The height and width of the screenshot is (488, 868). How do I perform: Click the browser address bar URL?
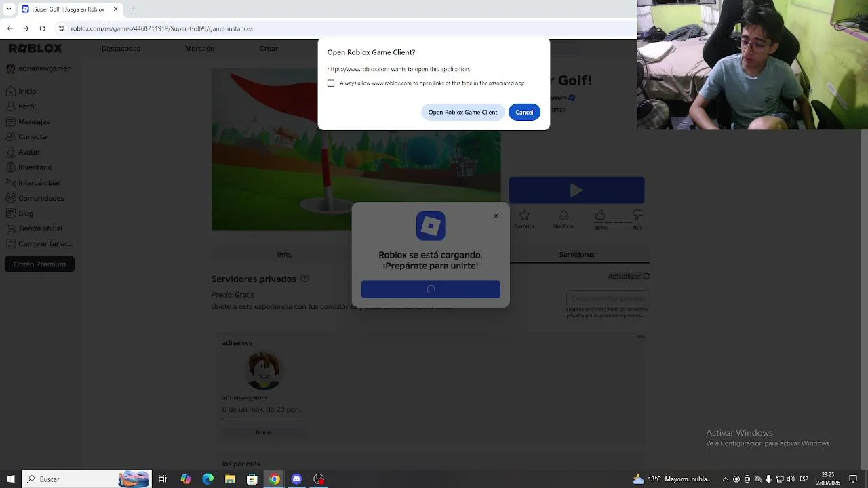click(x=161, y=28)
